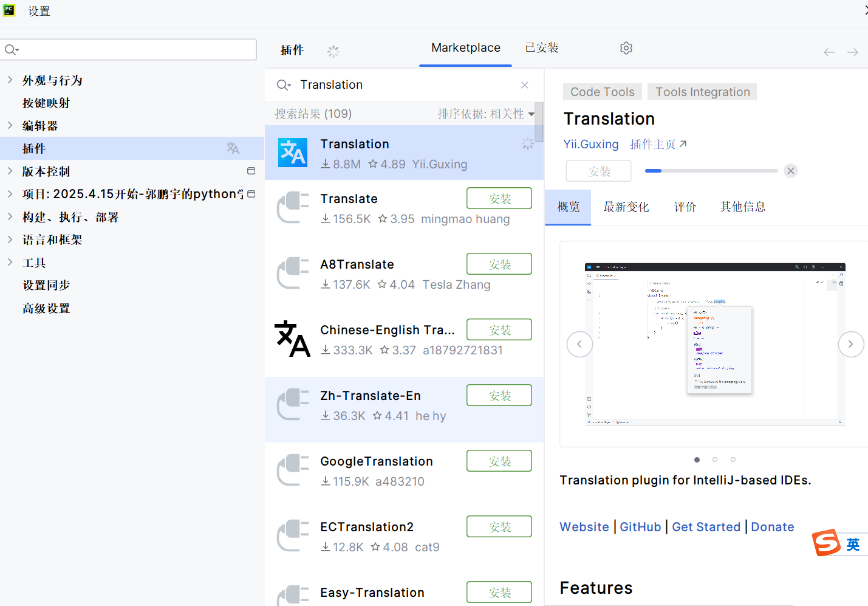Viewport: 868px width, 606px height.
Task: Select the second screenshot pagination dot
Action: [715, 460]
